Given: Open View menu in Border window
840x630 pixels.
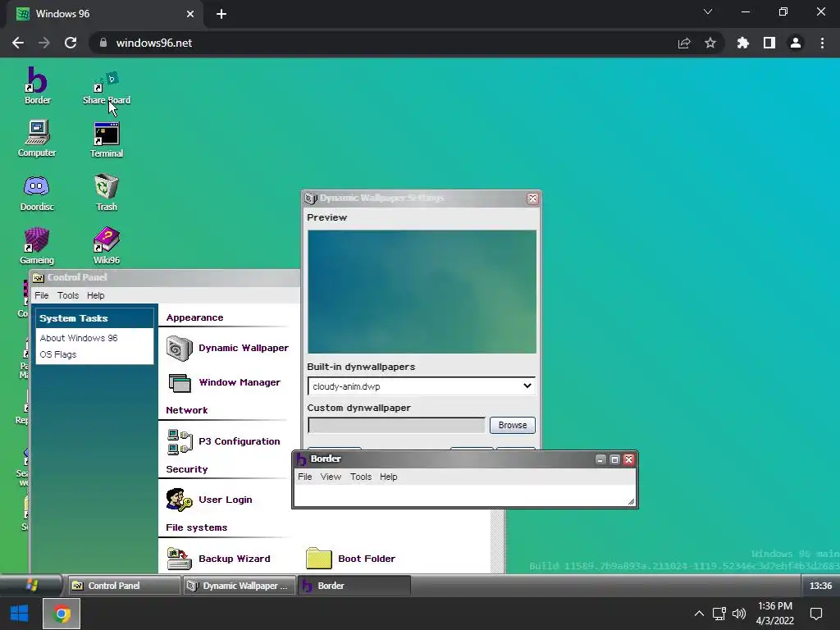Looking at the screenshot, I should [331, 477].
